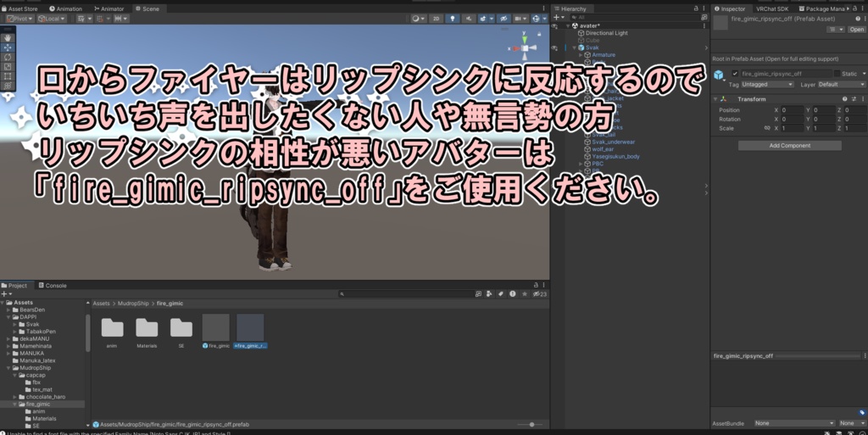Switch to the Console tab

[x=53, y=286]
